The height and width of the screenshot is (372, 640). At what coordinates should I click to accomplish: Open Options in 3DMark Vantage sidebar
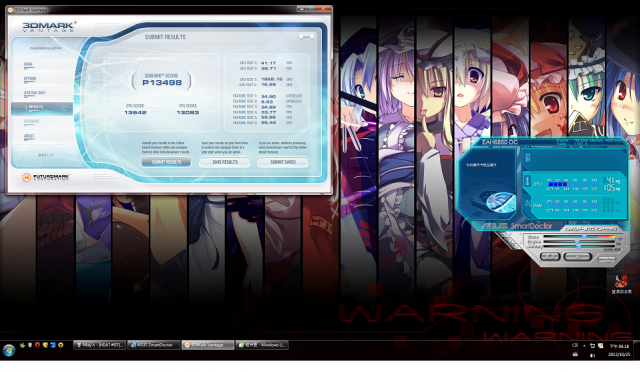coord(30,79)
